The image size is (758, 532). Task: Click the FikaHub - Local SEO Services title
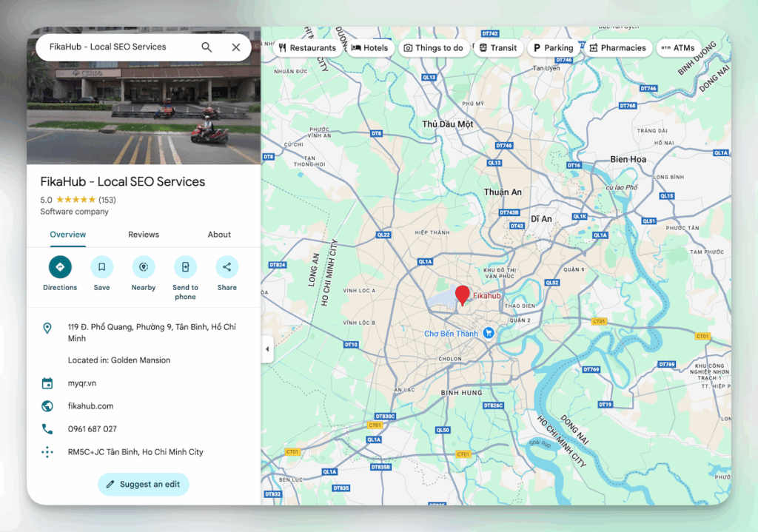123,182
